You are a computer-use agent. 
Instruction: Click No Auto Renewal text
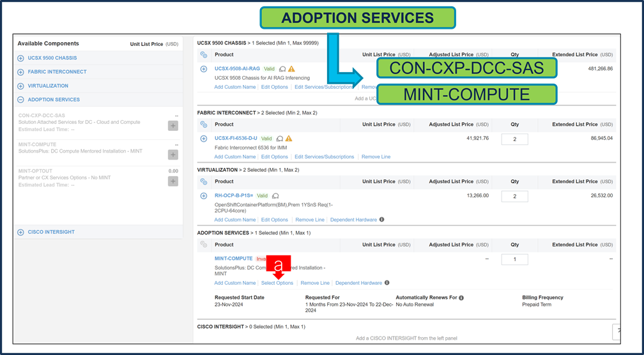point(415,305)
